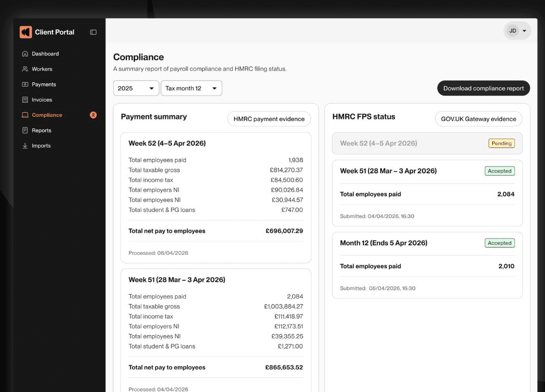
Task: Click student loans value £1,271.00
Action: 290,346
